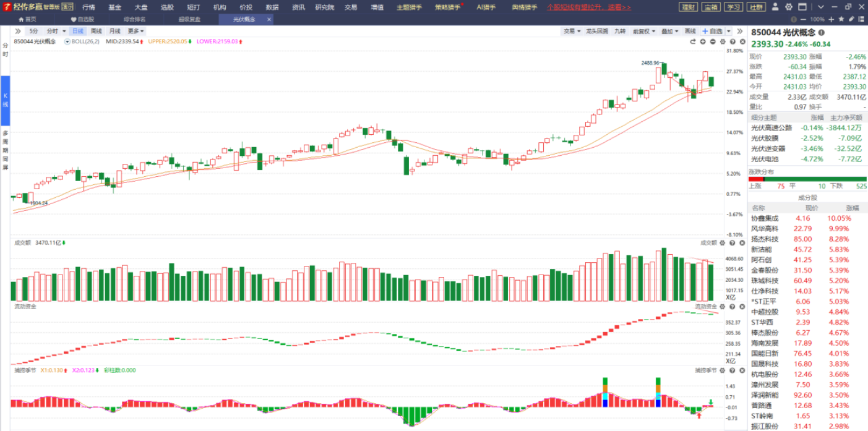Viewport: 868px width, 431px height.
Task: Click the 理财 button
Action: [687, 7]
